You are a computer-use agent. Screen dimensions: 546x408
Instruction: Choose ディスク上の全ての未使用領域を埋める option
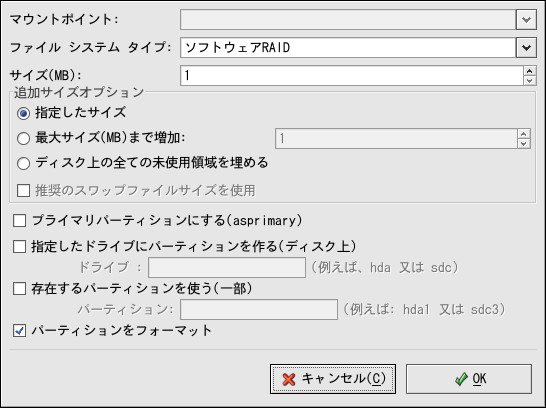click(x=23, y=163)
